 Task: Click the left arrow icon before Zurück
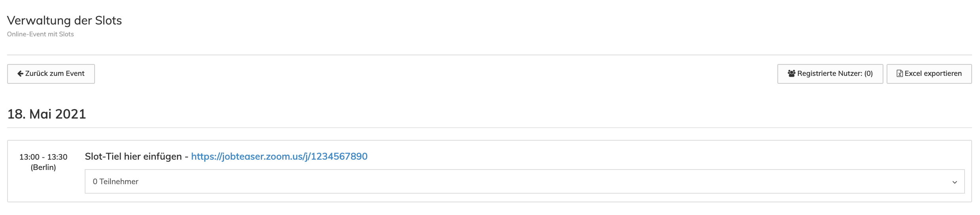(20, 74)
